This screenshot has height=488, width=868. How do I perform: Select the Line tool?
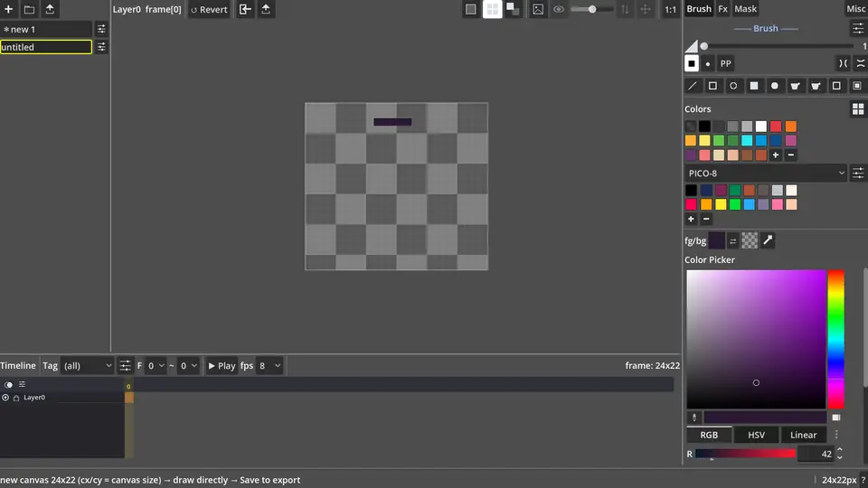pos(692,86)
